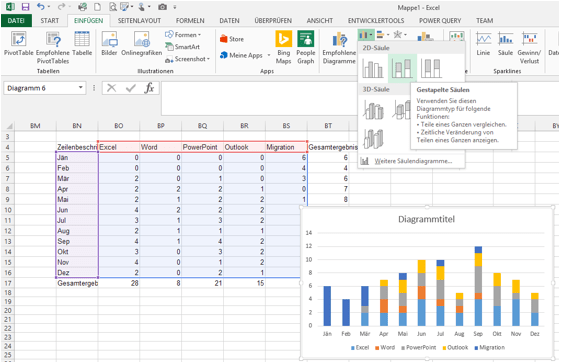
Task: Click Diagrammtitel chart title
Action: click(x=426, y=219)
